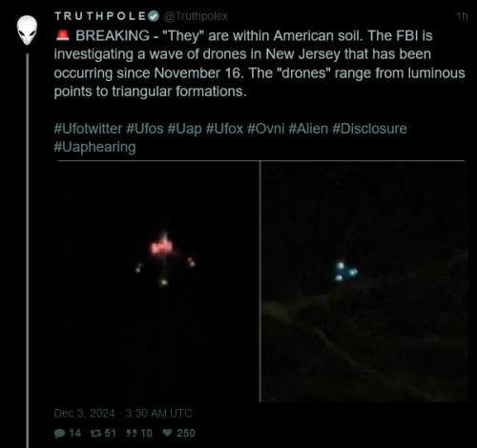Image resolution: width=477 pixels, height=448 pixels.
Task: Open the #Disclosure hashtag
Action: [369, 129]
